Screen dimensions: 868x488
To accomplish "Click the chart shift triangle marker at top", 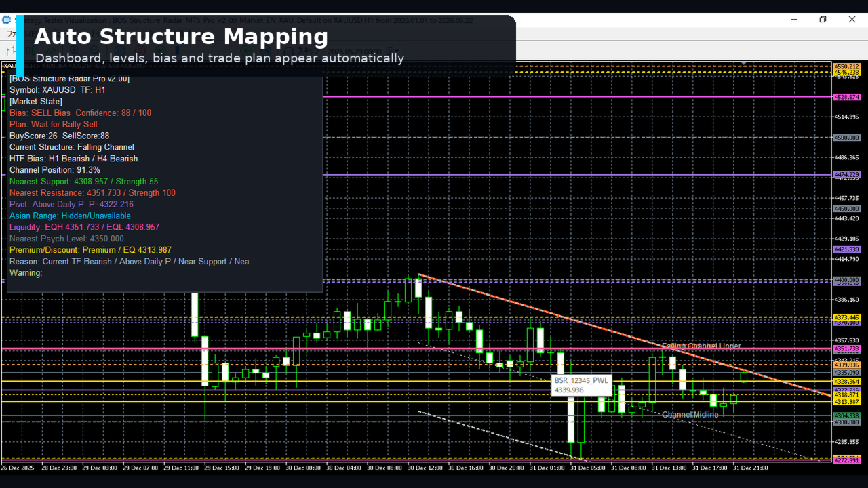I will tap(744, 64).
